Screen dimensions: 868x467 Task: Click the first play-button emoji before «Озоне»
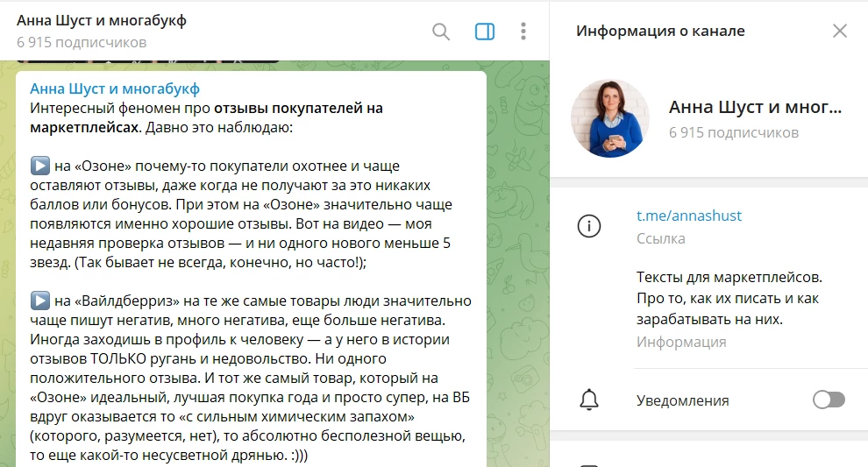39,166
